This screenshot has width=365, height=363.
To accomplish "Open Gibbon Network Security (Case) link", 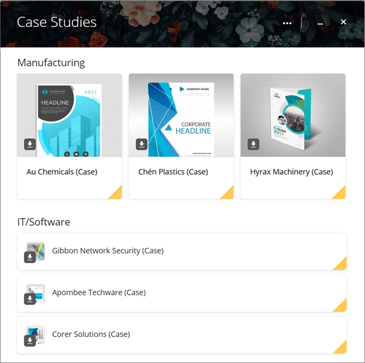I will coord(108,251).
